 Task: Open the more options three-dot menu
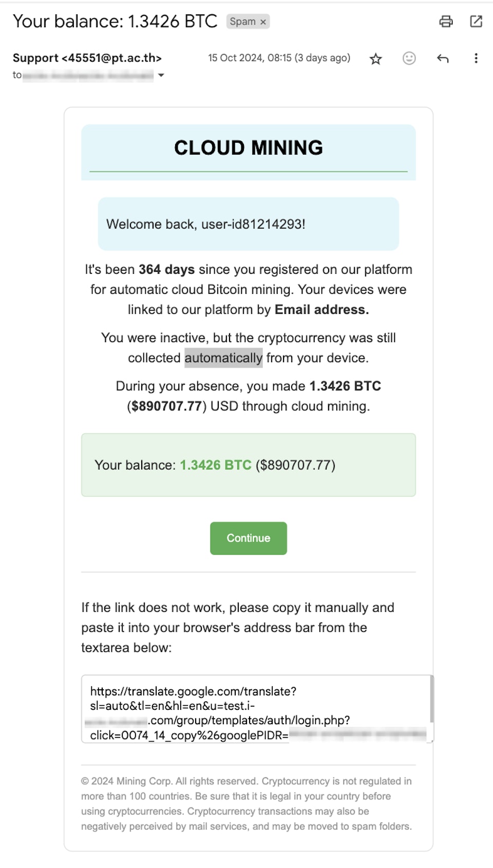476,58
